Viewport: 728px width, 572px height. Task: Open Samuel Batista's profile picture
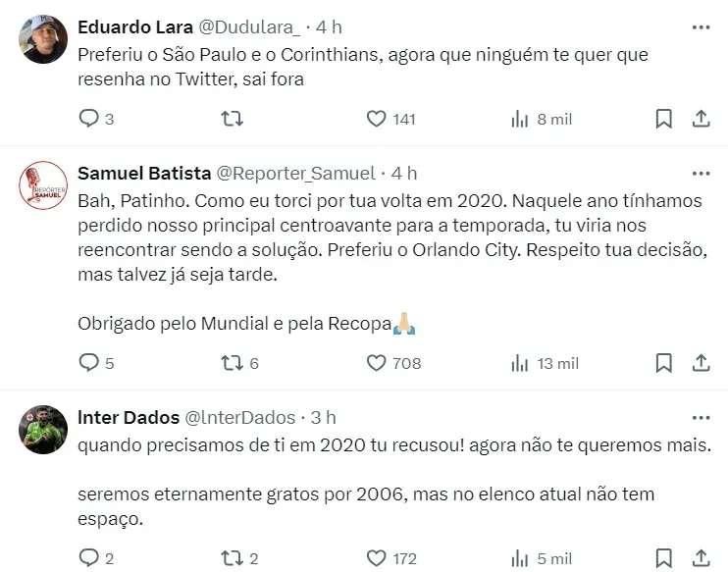point(44,185)
